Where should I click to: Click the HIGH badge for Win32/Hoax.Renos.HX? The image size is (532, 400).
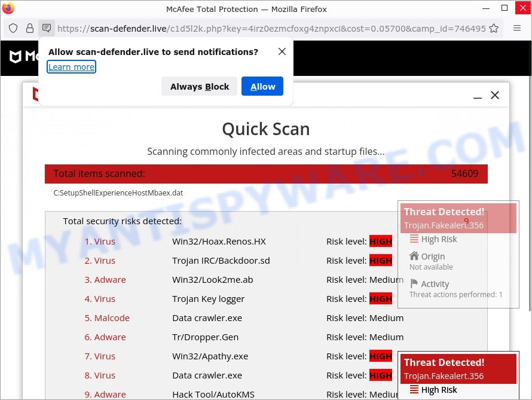click(381, 242)
